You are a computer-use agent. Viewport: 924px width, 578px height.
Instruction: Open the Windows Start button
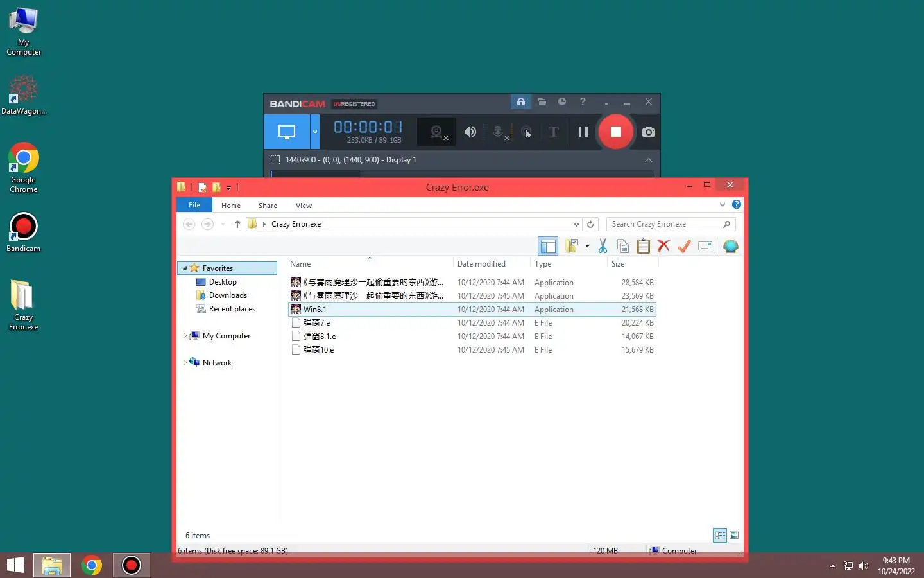(x=15, y=565)
